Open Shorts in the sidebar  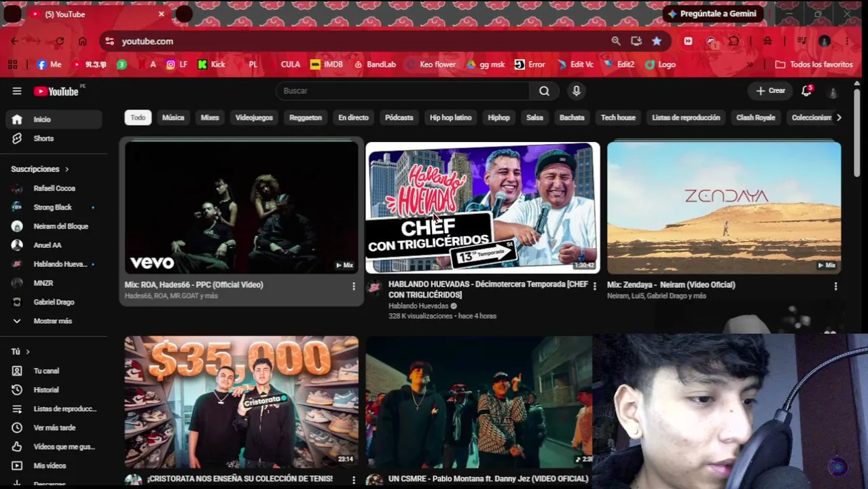click(x=54, y=139)
